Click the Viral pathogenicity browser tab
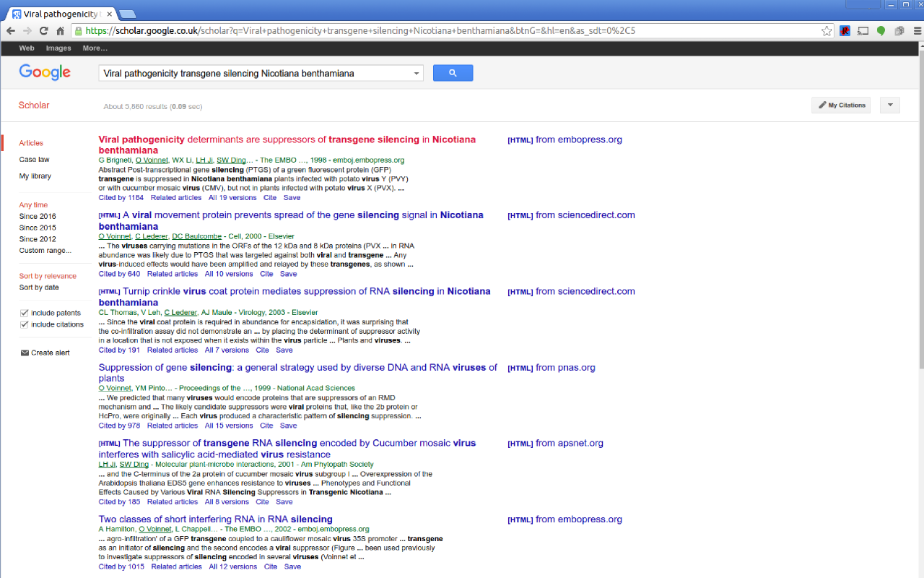The image size is (924, 578). [x=61, y=14]
